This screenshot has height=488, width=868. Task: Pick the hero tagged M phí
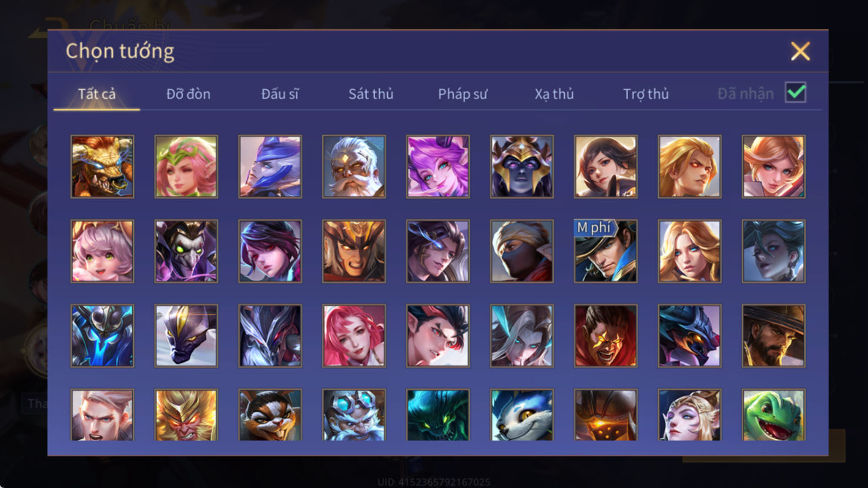pos(606,251)
